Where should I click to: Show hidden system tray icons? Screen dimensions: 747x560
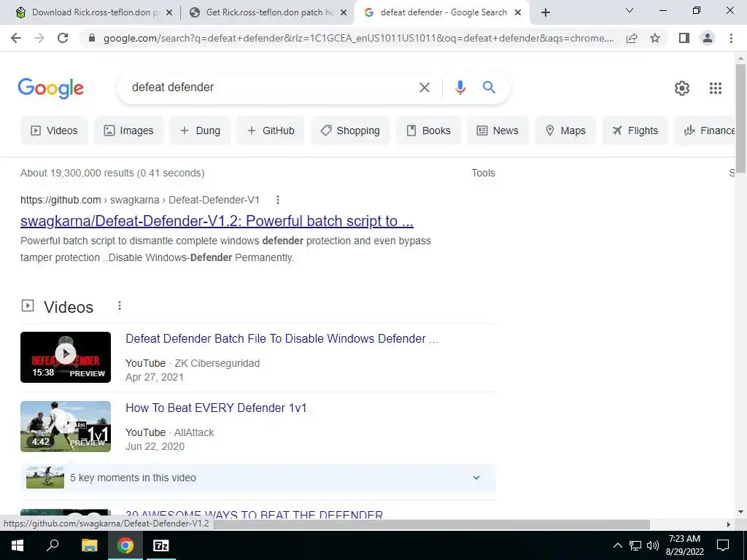coord(617,545)
